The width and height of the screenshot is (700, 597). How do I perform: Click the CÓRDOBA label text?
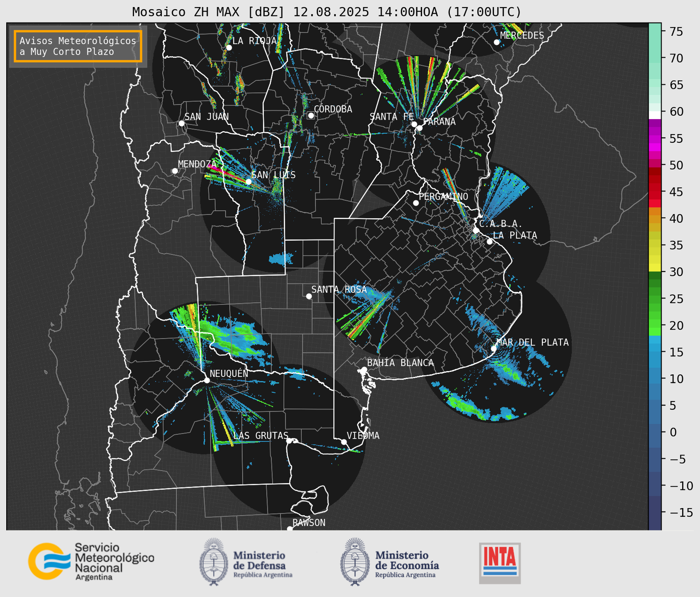(x=333, y=109)
